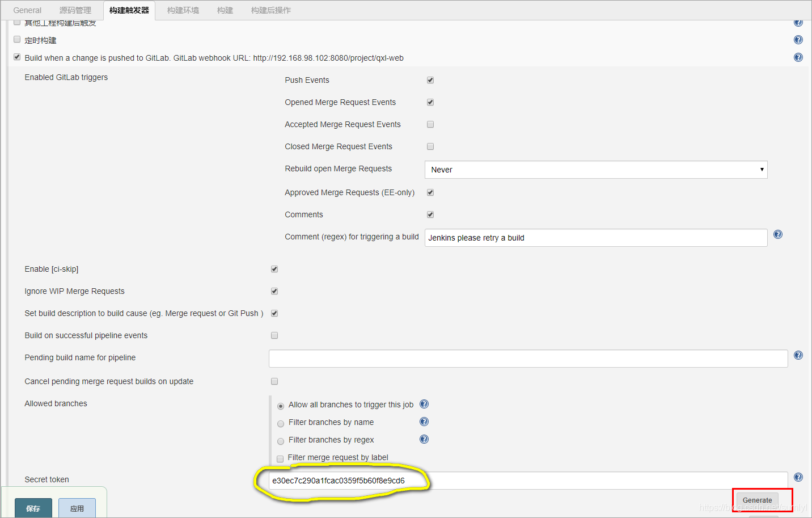Toggle the 定时构建 checkbox
Screen dimensions: 812x518
[x=17, y=40]
